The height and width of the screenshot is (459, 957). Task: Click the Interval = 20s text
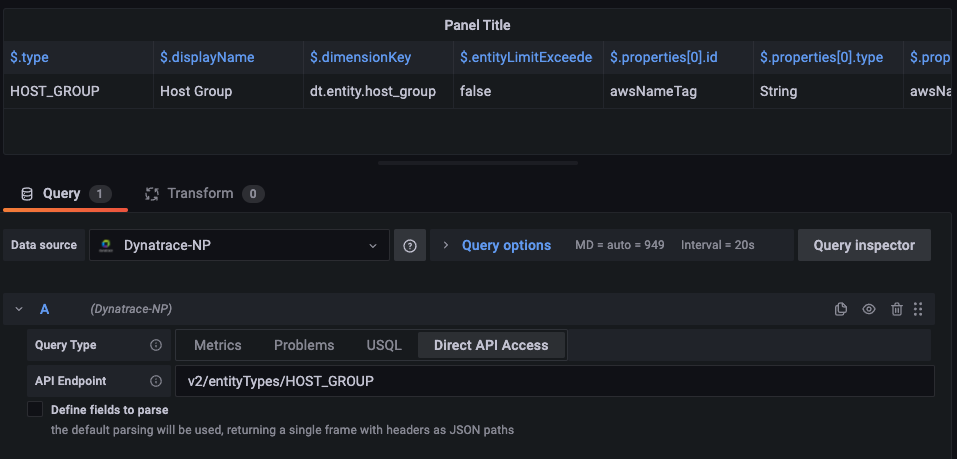coord(718,245)
